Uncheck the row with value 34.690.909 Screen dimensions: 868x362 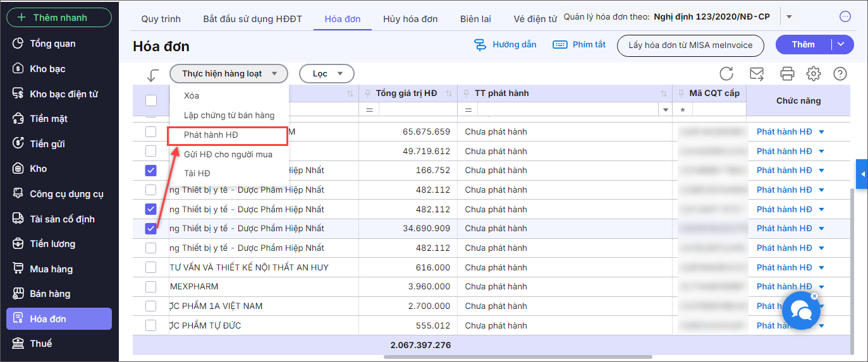(x=151, y=228)
